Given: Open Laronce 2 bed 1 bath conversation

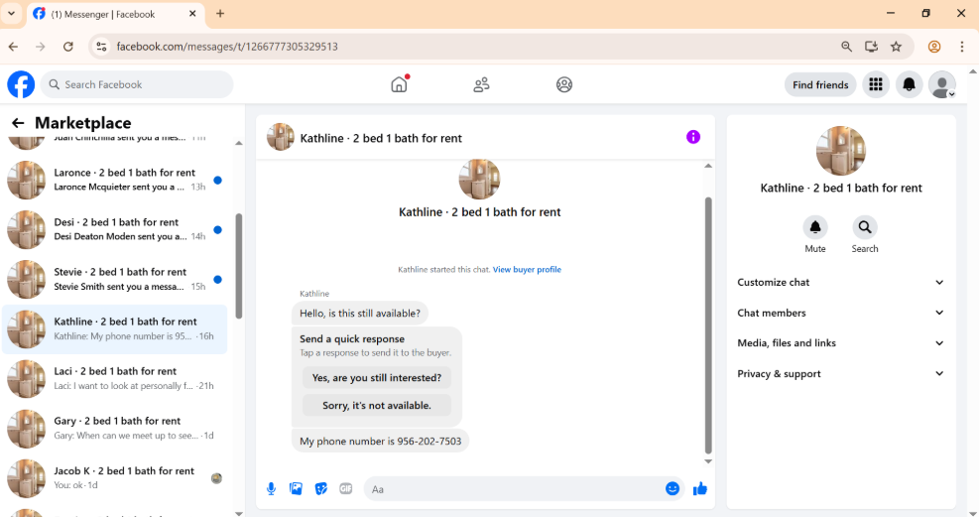Looking at the screenshot, I should 115,180.
